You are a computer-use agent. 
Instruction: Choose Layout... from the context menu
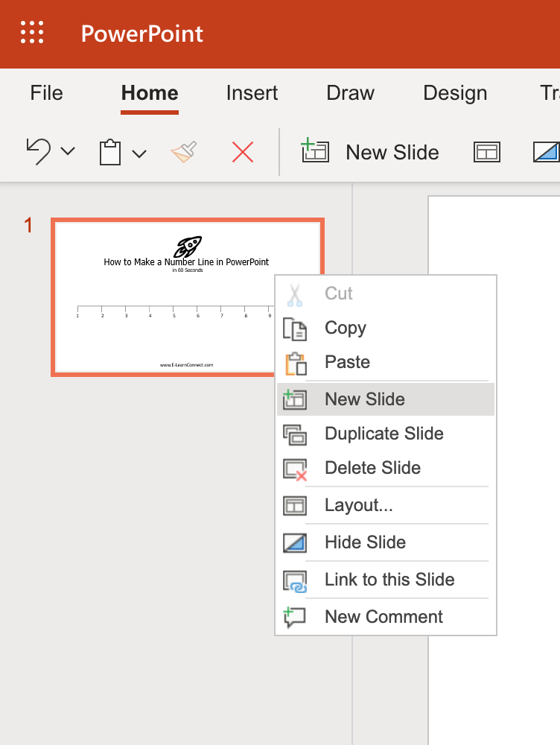tap(386, 505)
